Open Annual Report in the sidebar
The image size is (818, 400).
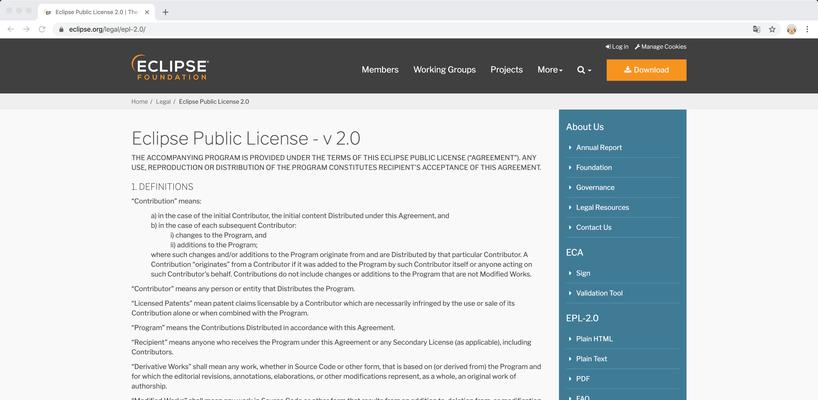point(599,148)
